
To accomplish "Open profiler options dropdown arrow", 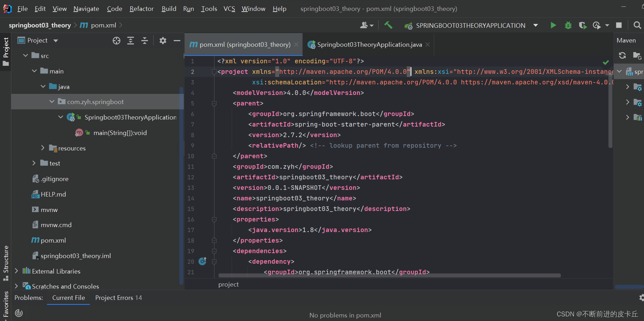I will (607, 25).
